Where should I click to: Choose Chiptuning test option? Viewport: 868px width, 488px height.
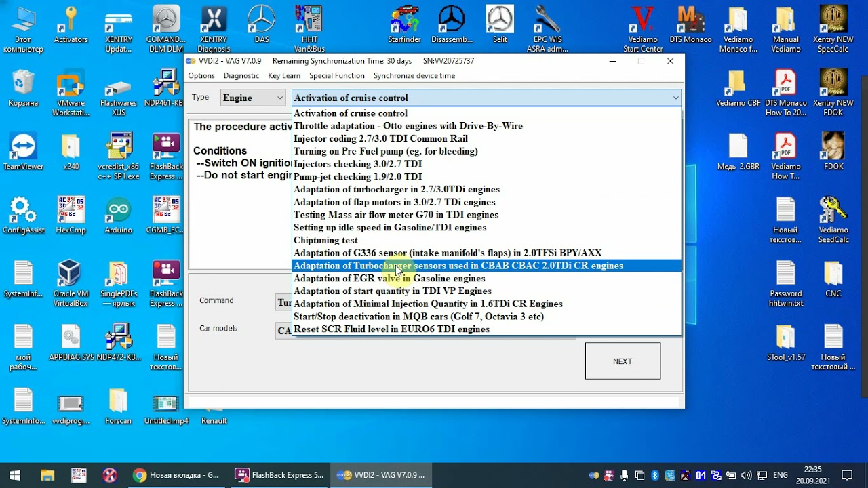point(486,240)
